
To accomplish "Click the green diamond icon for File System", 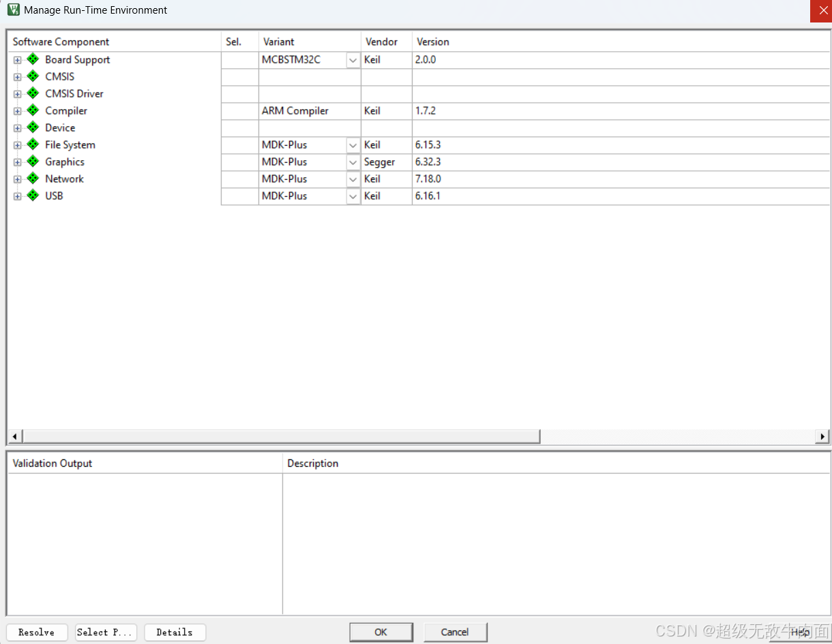I will click(33, 144).
